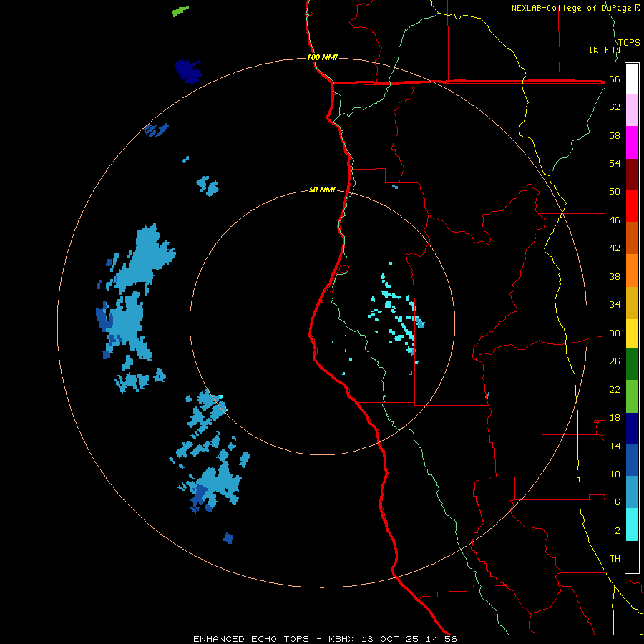The height and width of the screenshot is (644, 644).
Task: Click the "66" scale value
Action: pos(615,79)
